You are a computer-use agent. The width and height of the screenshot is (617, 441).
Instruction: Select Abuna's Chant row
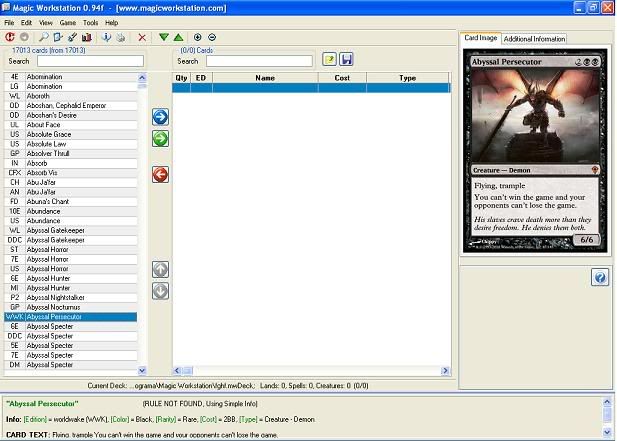pos(71,201)
